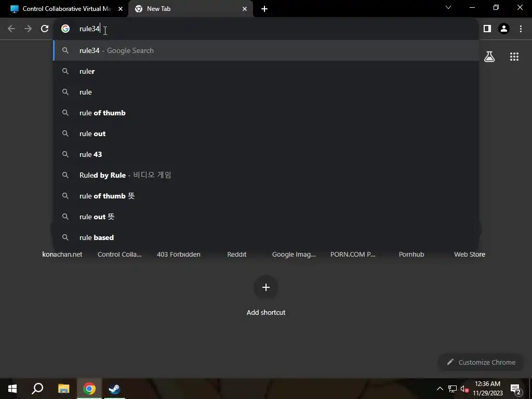Switch to the Control Collaborative Virtual Ma tab
The width and height of the screenshot is (532, 399).
point(64,9)
